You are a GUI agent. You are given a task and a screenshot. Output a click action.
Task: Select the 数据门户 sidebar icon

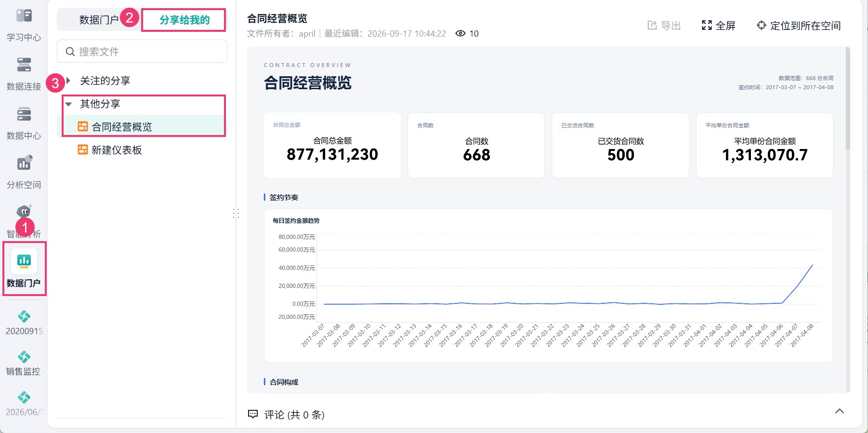coord(24,261)
